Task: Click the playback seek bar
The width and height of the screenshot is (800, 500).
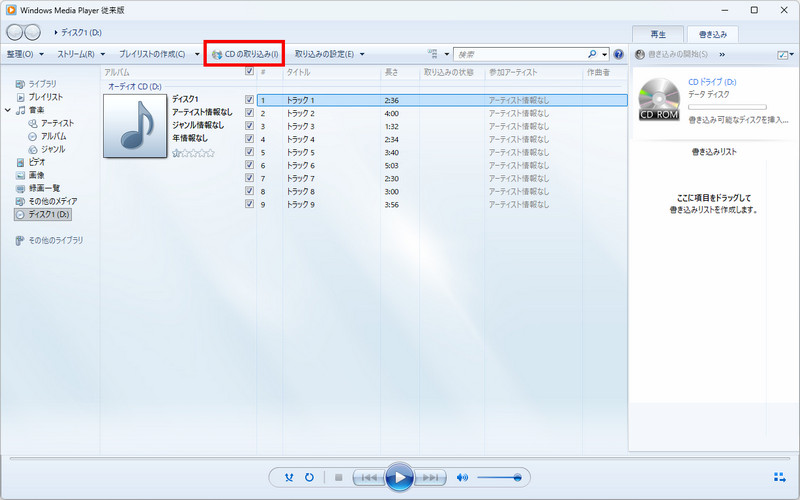Action: click(399, 459)
